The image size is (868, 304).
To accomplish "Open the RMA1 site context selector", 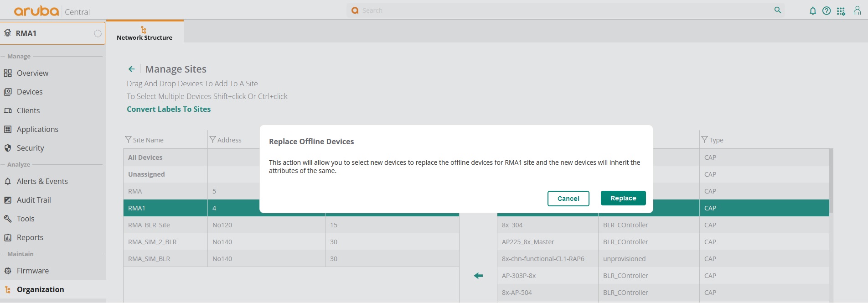I will point(52,33).
